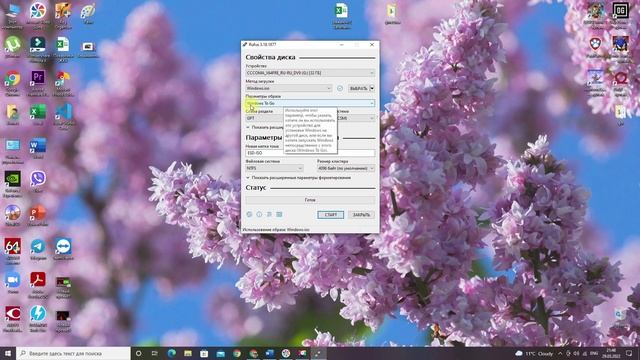Click the Готов status progress bar
Viewport: 640px width, 360px height.
coord(310,200)
